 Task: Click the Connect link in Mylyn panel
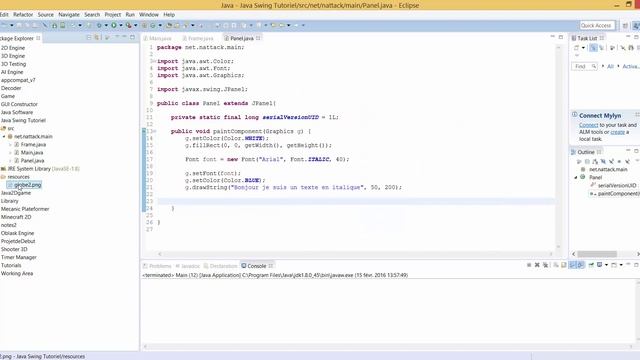click(x=588, y=125)
